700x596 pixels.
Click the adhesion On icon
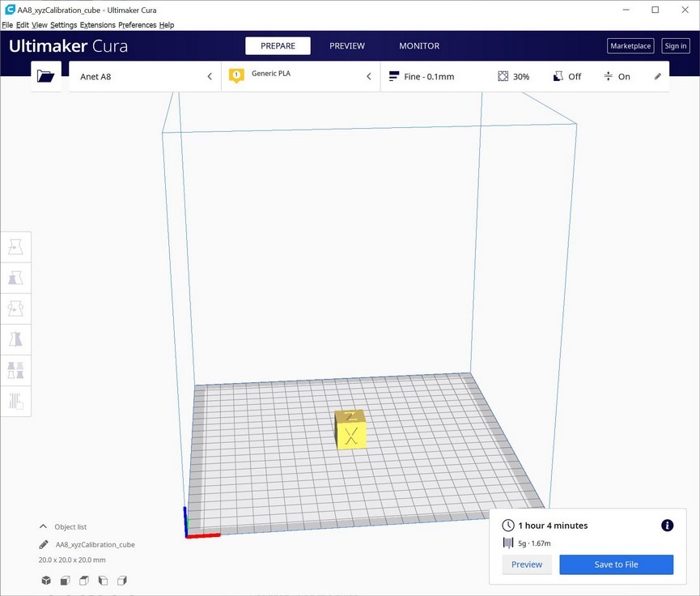pyautogui.click(x=608, y=76)
